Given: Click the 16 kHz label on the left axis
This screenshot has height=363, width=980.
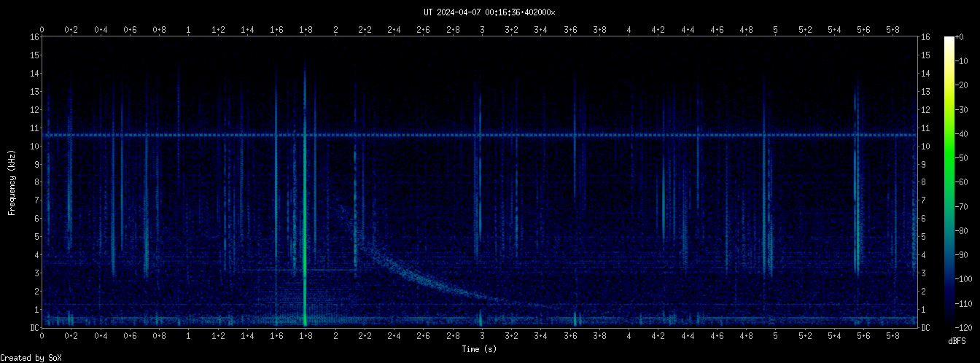Looking at the screenshot, I should [x=34, y=37].
